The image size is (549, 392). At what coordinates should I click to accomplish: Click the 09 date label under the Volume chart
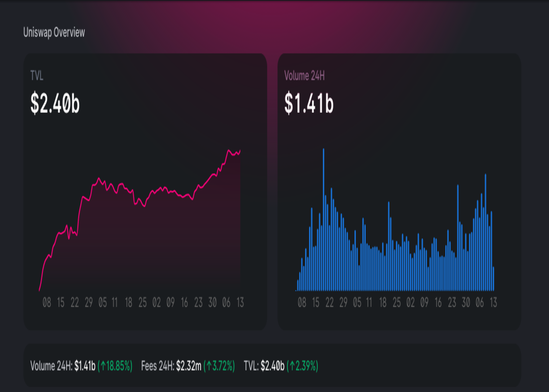[424, 303]
